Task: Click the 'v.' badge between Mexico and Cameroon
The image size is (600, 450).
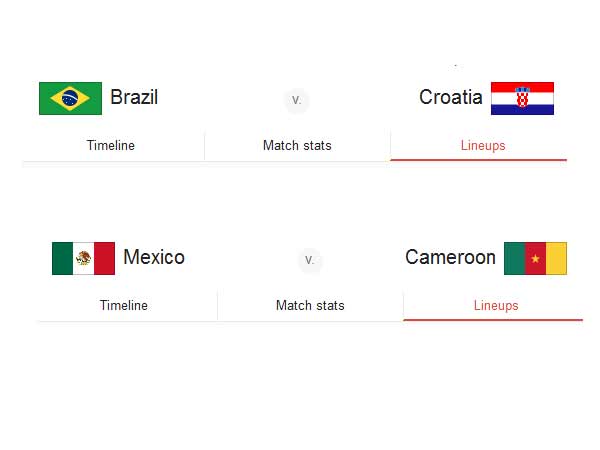Action: tap(310, 260)
